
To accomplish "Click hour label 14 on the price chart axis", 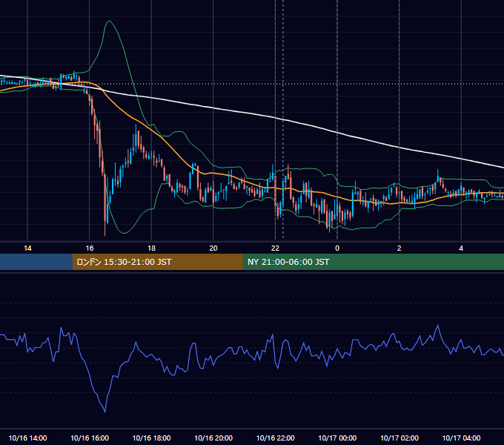I will 27,248.
